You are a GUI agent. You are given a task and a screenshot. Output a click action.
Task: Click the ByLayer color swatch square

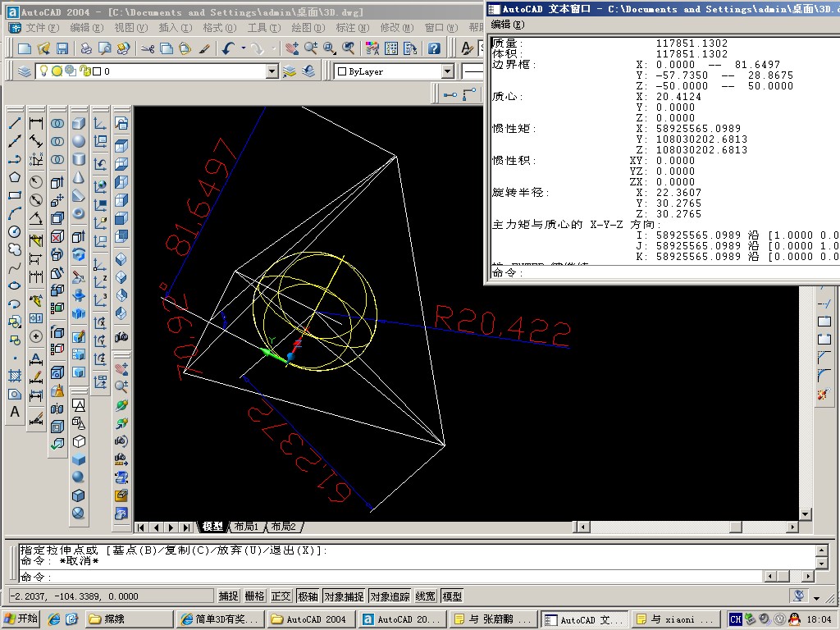click(342, 71)
